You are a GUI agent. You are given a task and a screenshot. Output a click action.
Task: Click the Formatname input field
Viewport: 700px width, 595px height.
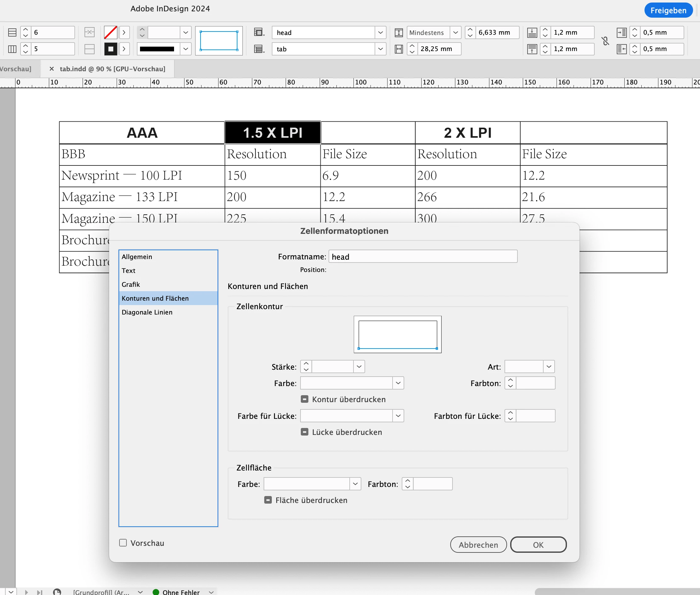point(423,257)
